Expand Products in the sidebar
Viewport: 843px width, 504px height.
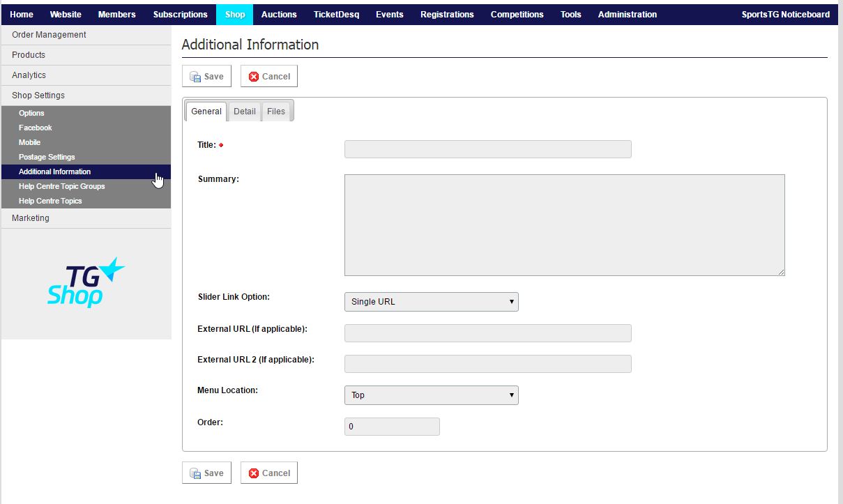pyautogui.click(x=86, y=55)
